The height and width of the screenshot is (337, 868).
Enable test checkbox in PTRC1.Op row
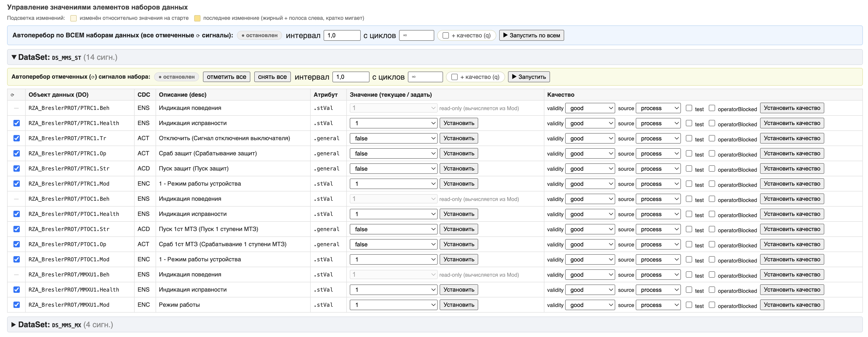[689, 153]
